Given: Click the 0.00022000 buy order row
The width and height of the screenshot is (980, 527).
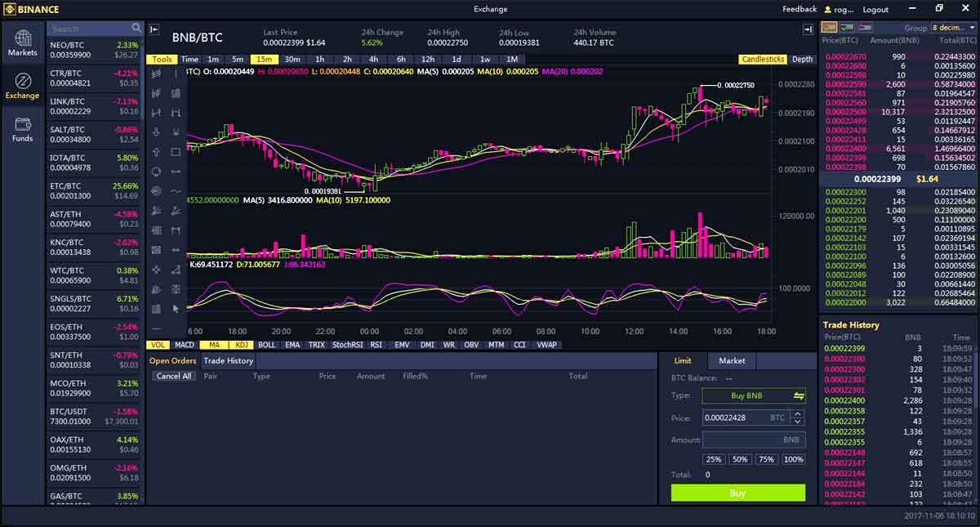Looking at the screenshot, I should (898, 302).
